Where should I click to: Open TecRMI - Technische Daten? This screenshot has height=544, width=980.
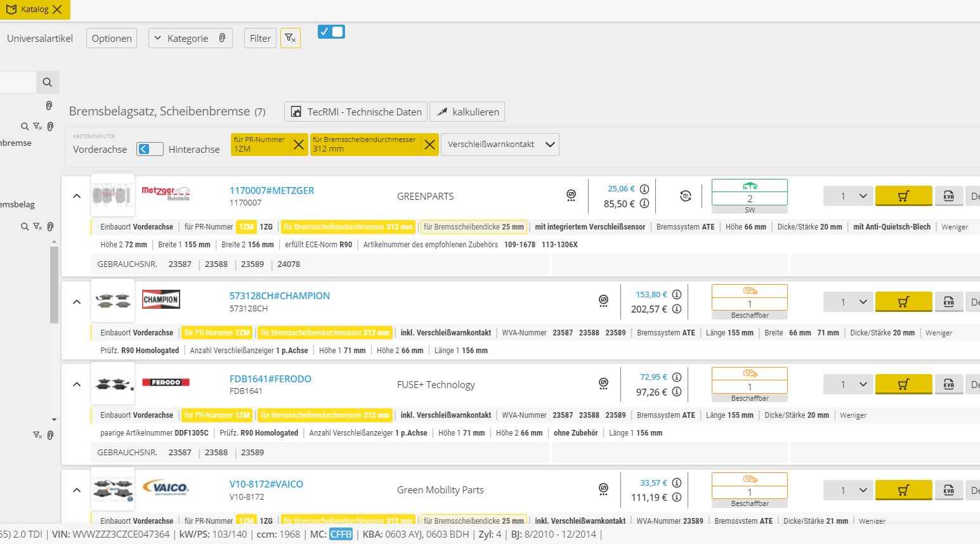356,112
